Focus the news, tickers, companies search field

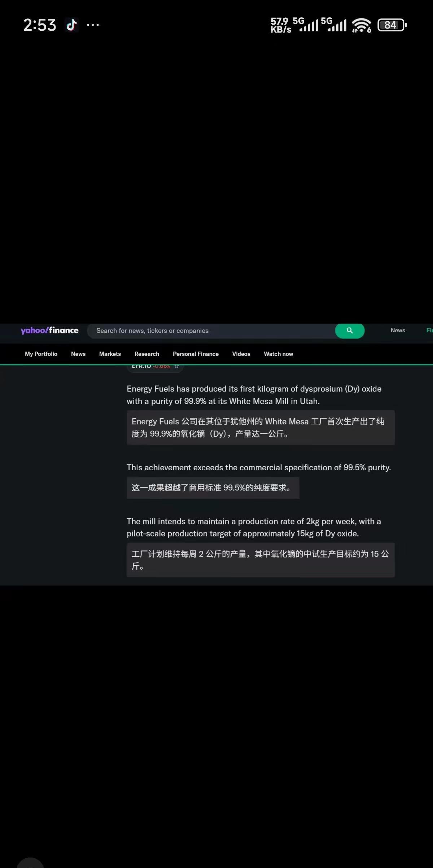(211, 331)
